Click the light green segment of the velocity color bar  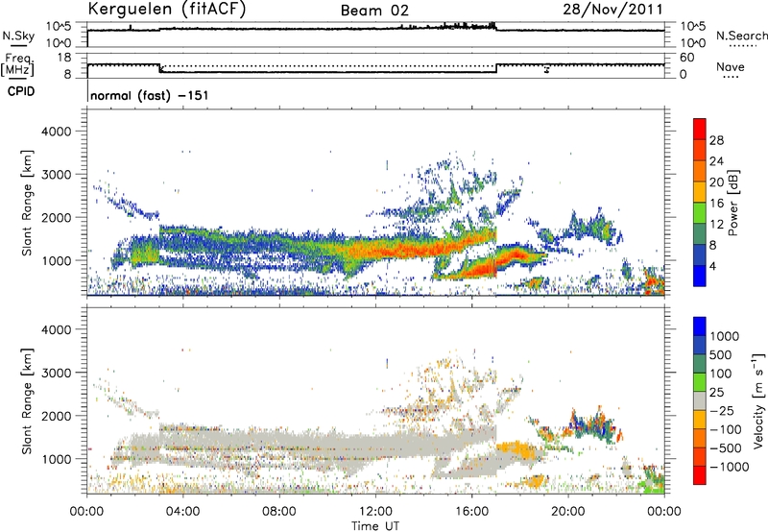click(x=700, y=382)
